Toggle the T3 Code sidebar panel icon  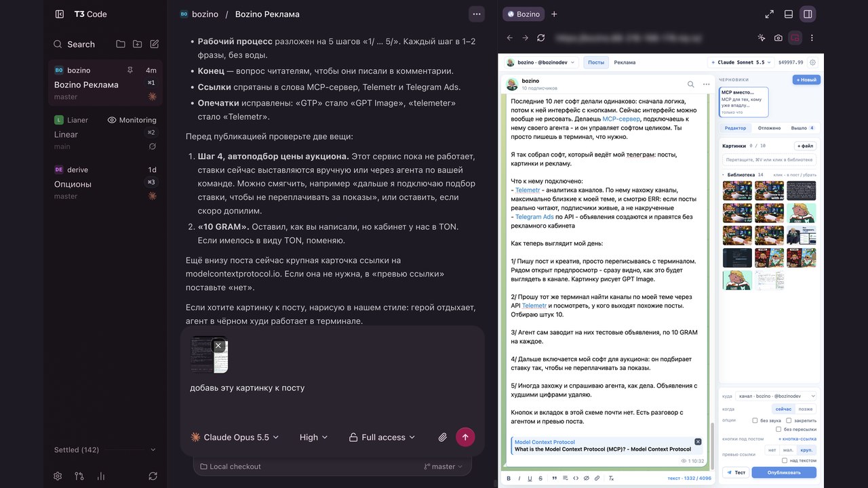coord(60,14)
